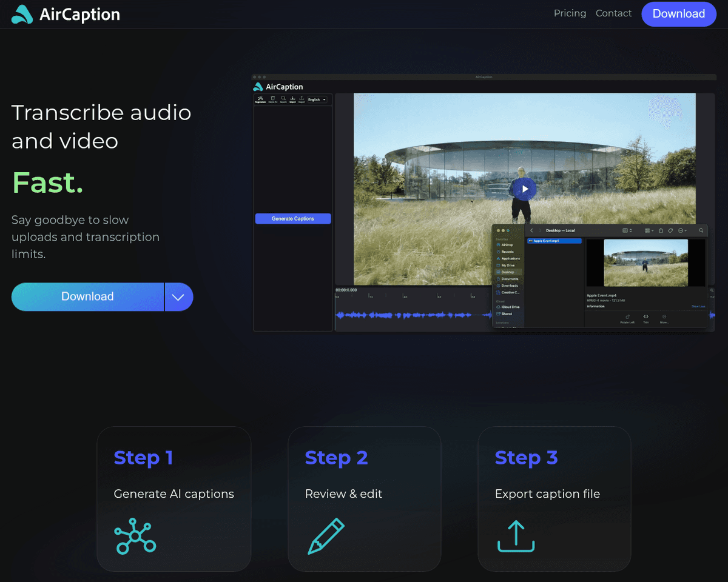Open the Pricing page from the navigation
The image size is (728, 582).
click(570, 13)
